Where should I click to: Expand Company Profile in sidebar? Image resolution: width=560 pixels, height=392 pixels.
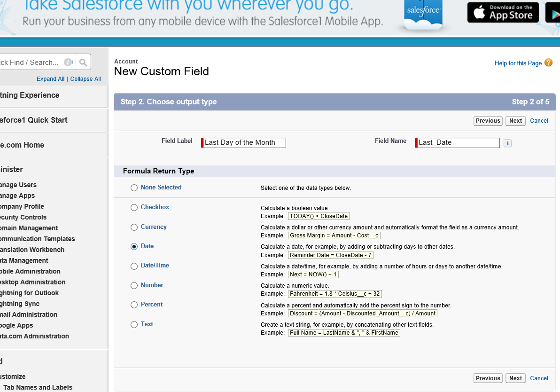[22, 206]
